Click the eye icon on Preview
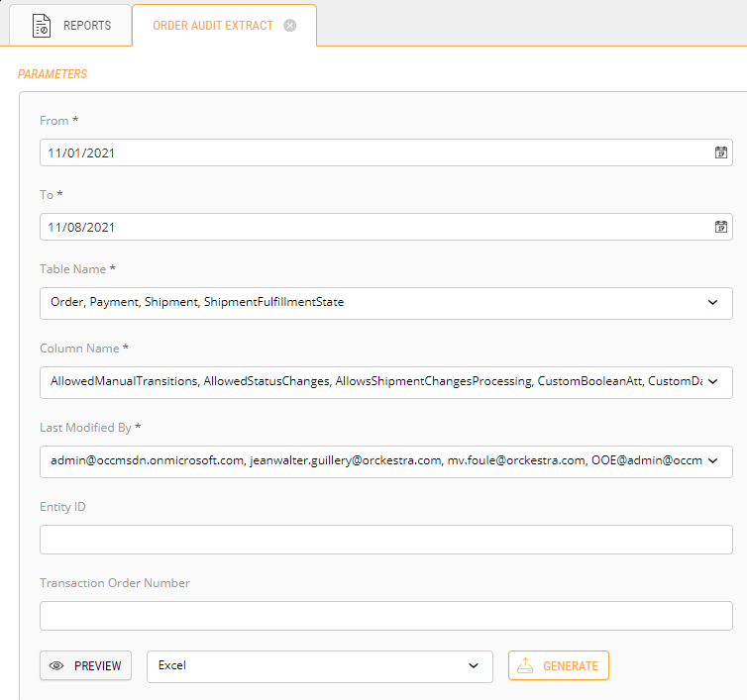This screenshot has width=747, height=700. 57,666
